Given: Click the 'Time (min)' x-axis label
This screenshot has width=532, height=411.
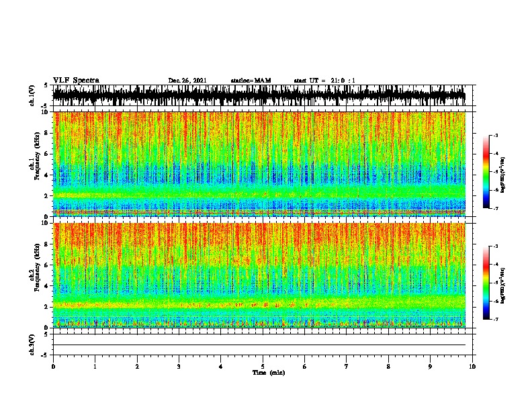Looking at the screenshot, I should pyautogui.click(x=269, y=373).
